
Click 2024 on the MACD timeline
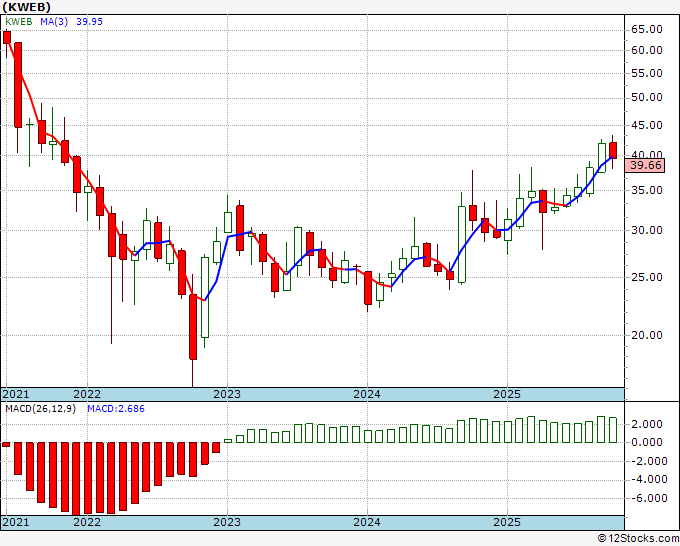tap(367, 522)
